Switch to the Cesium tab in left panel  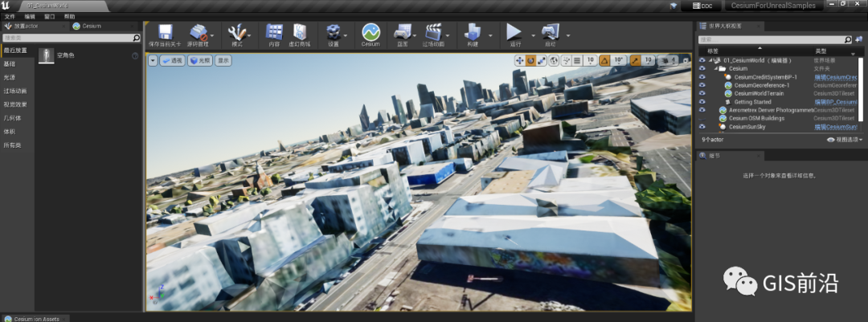pyautogui.click(x=88, y=26)
